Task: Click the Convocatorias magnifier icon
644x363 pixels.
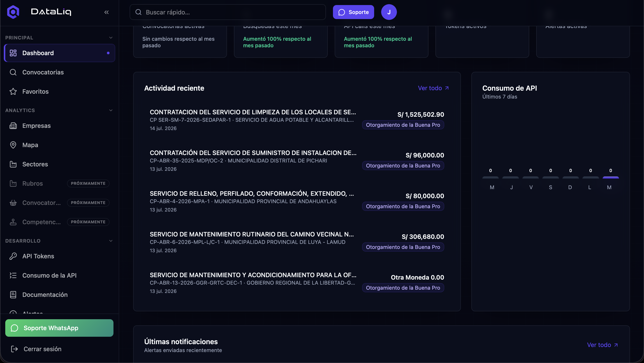Action: tap(13, 72)
